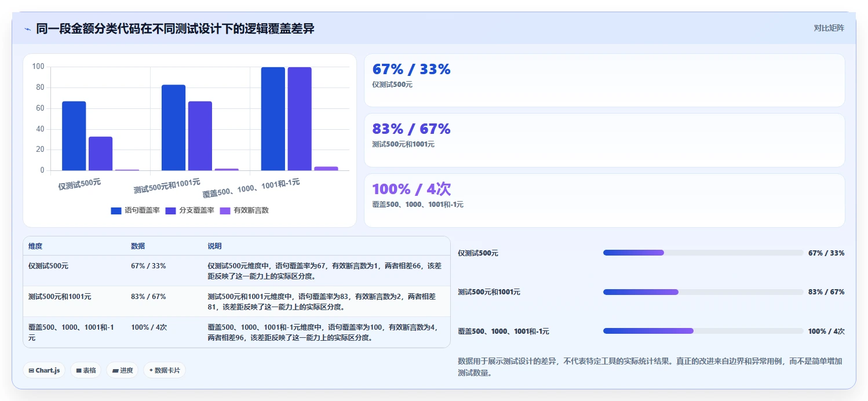Click progress bar for 仅测试500元
This screenshot has height=401, width=868.
pos(703,253)
